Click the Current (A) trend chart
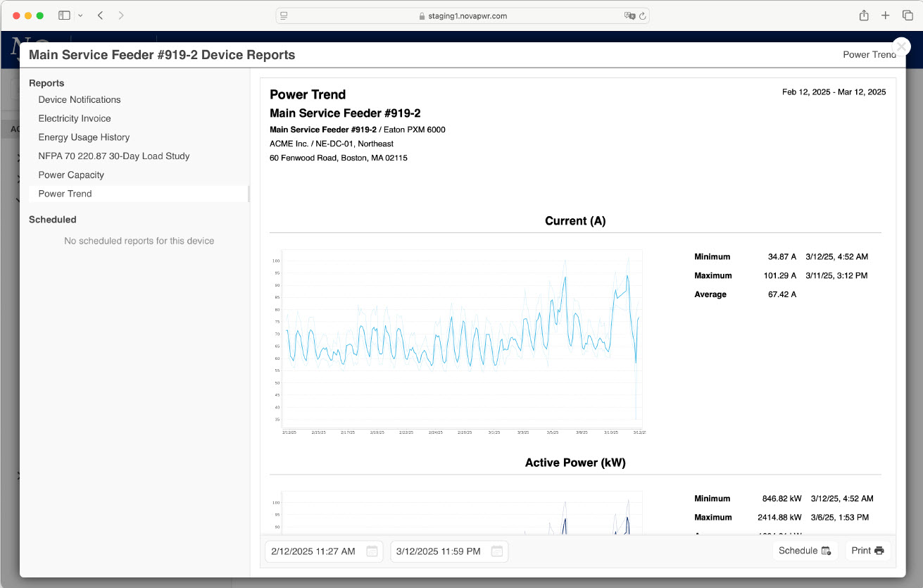Image resolution: width=923 pixels, height=588 pixels. pos(458,342)
